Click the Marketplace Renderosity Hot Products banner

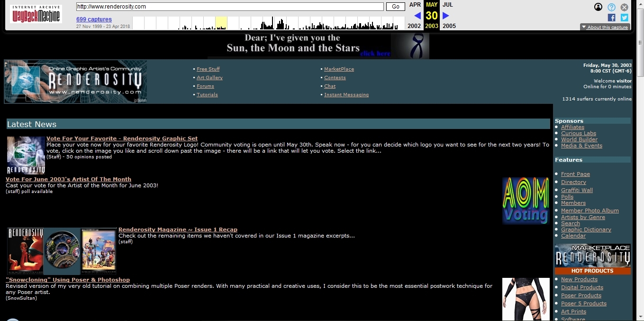[593, 259]
